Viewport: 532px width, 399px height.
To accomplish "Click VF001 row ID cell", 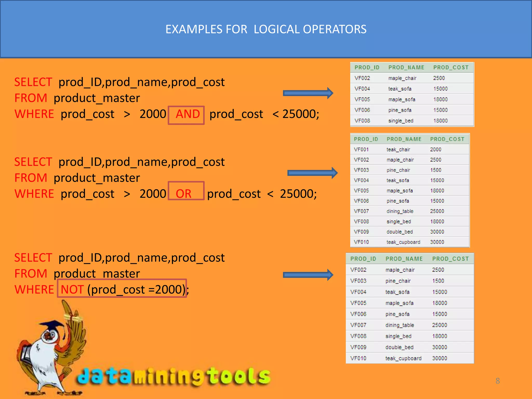I will pos(361,150).
